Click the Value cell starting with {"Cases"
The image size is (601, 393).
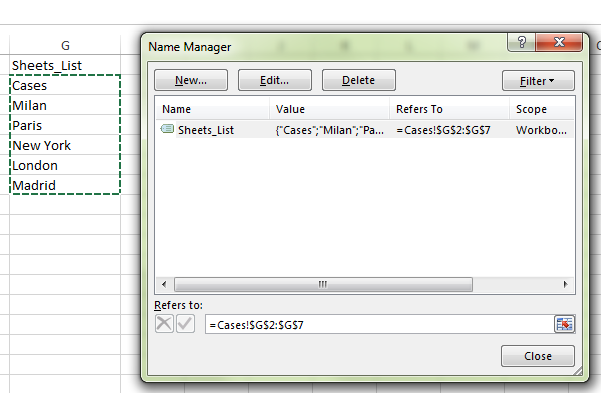(x=329, y=130)
